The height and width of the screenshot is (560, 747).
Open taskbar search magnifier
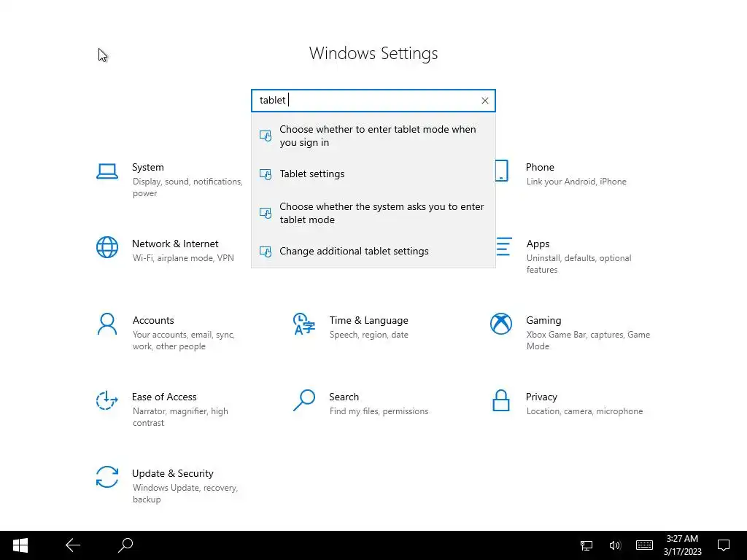[x=125, y=545]
